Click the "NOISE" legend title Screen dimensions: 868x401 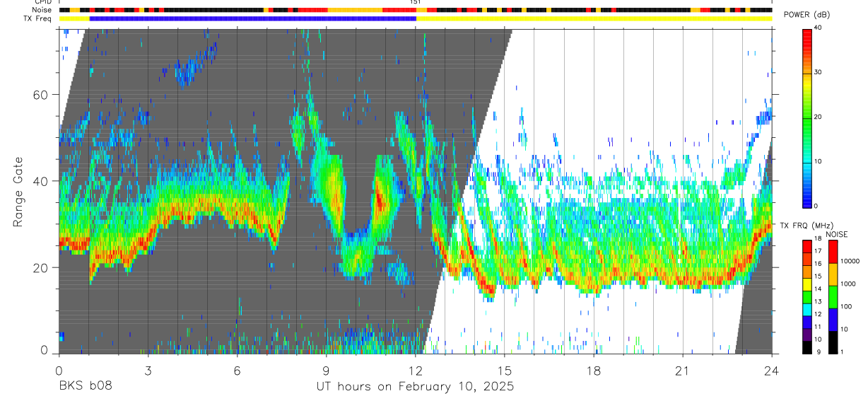pyautogui.click(x=838, y=235)
